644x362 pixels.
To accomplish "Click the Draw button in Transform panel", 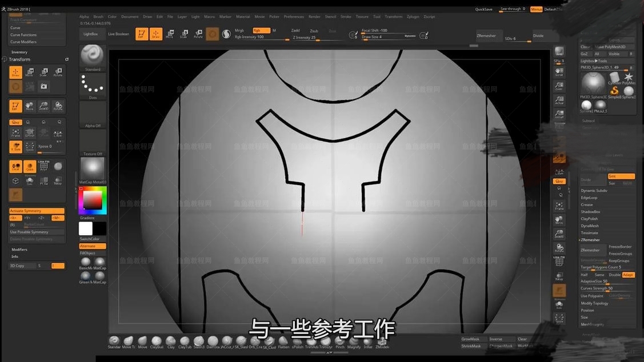I will pos(15,73).
